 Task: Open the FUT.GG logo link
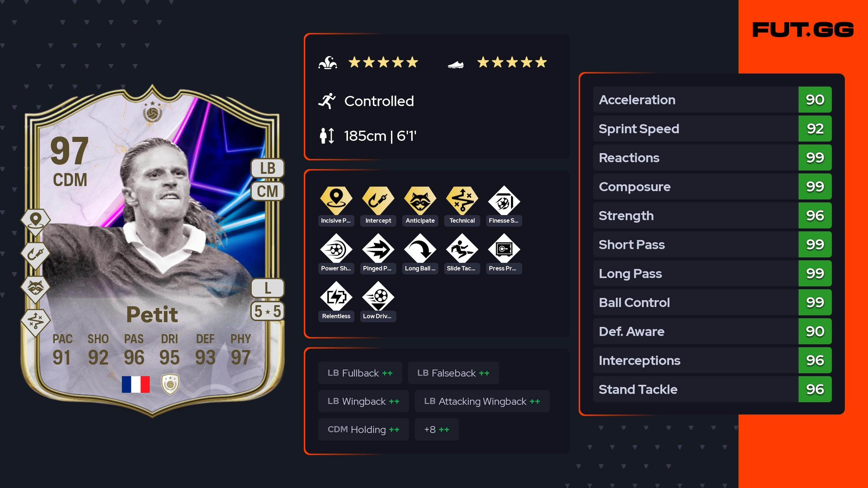(x=803, y=30)
